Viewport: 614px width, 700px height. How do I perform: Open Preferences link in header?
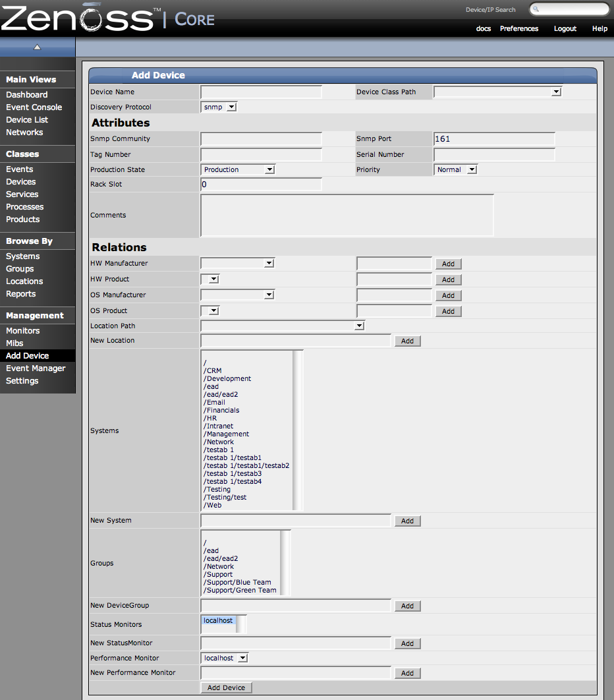pyautogui.click(x=518, y=29)
